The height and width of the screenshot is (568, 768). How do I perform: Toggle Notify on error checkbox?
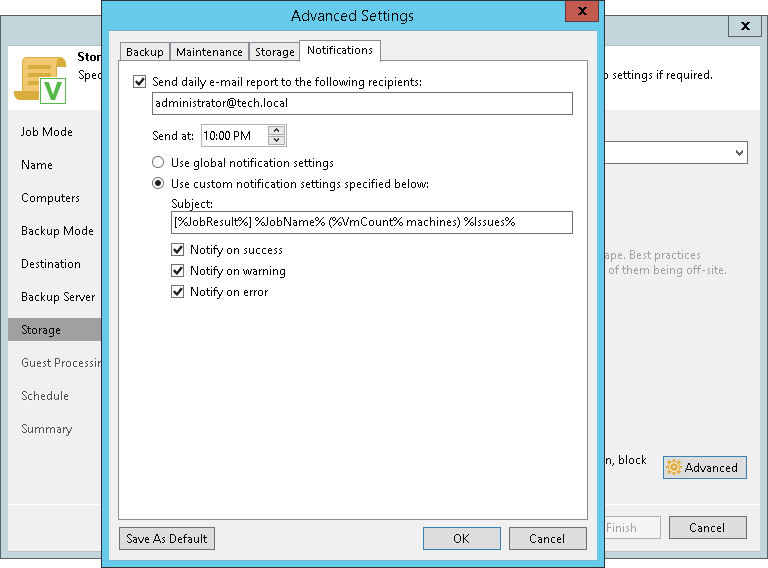[x=177, y=292]
